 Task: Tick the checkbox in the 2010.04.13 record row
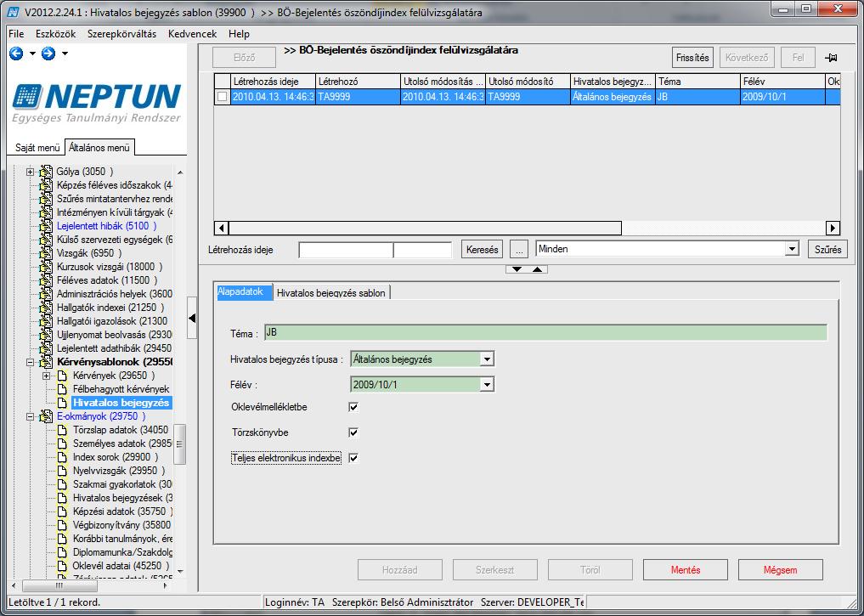coord(222,97)
